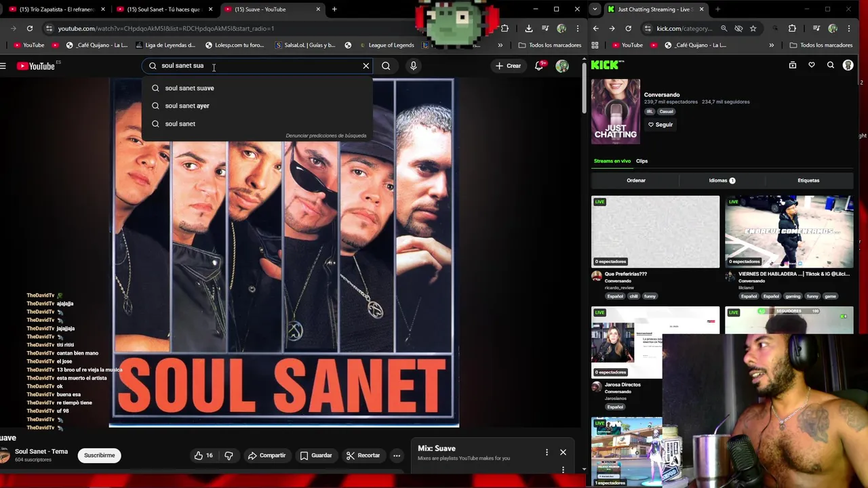Open the "Que Preferirías???" stream thumbnail
868x488 pixels.
click(x=655, y=232)
